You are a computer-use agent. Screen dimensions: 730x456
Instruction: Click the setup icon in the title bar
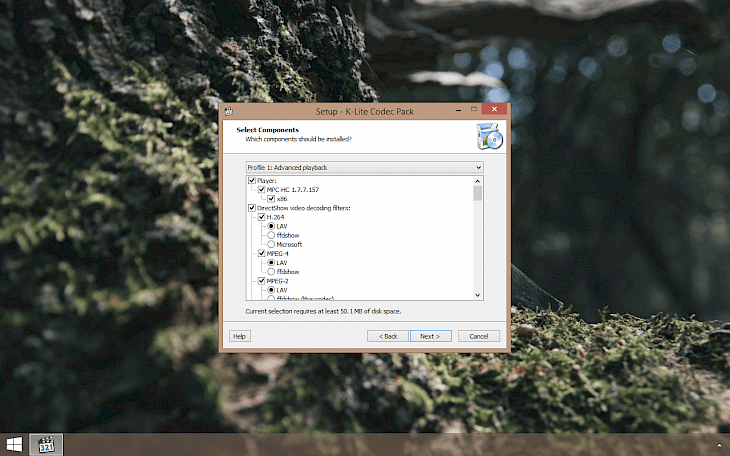click(229, 111)
